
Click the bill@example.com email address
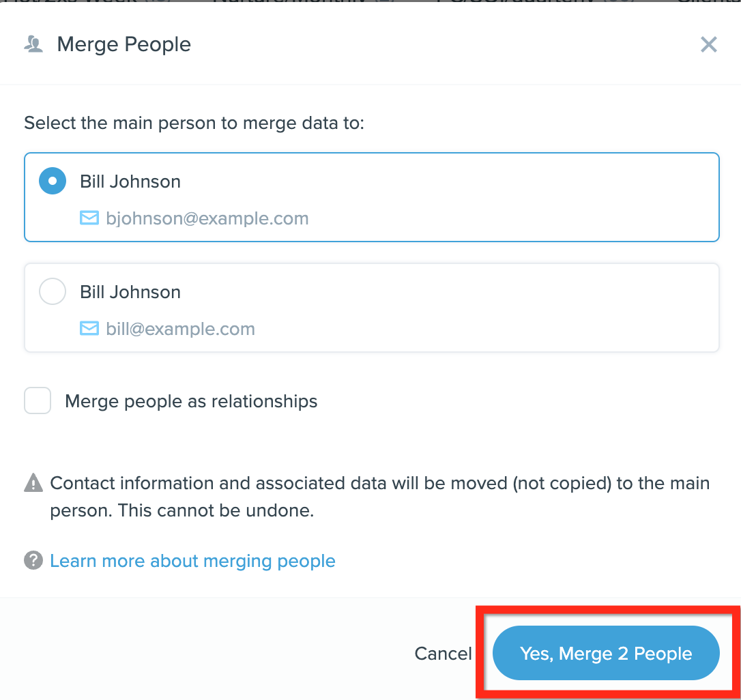(181, 328)
